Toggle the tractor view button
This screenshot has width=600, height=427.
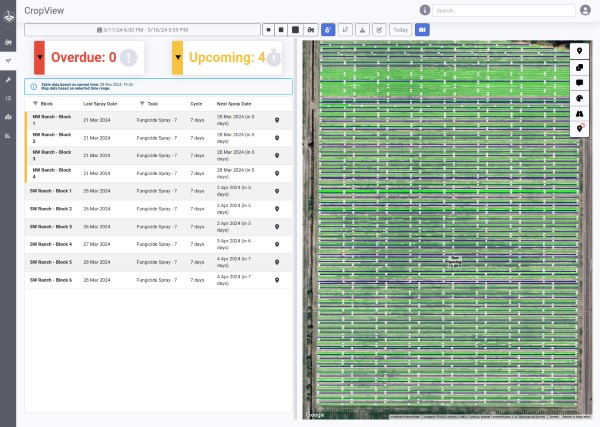[x=312, y=29]
